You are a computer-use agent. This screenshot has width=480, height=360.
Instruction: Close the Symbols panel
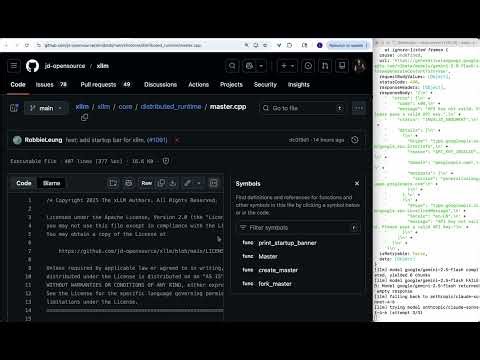tap(357, 183)
